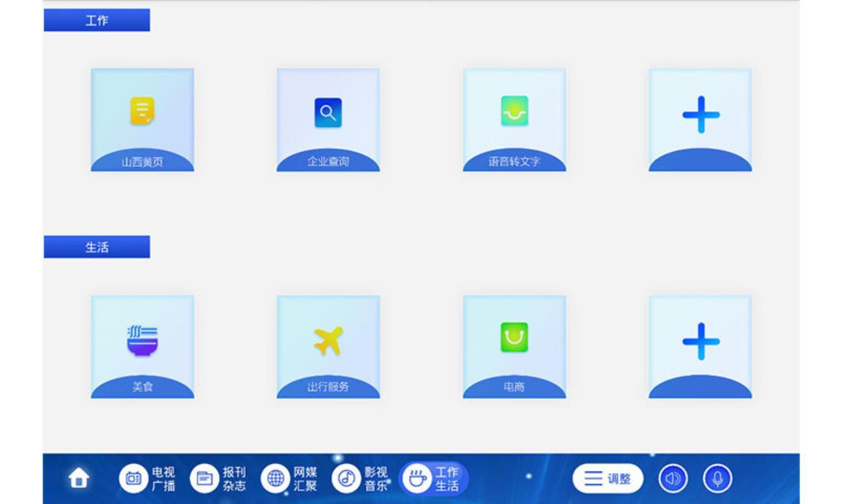The image size is (843, 504).
Task: Toggle the 电视广播 TV broadcast section
Action: click(x=148, y=479)
